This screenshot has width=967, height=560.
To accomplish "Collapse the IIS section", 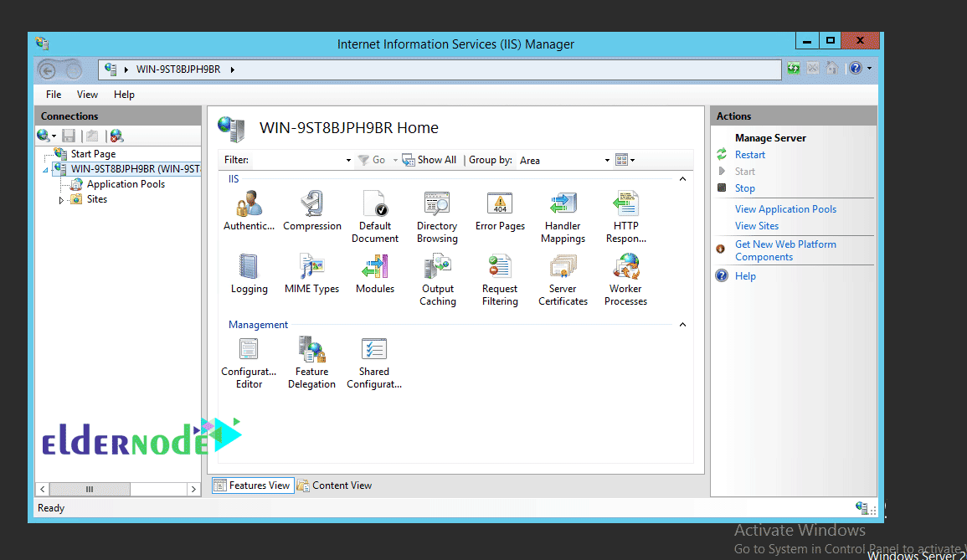I will click(x=682, y=179).
